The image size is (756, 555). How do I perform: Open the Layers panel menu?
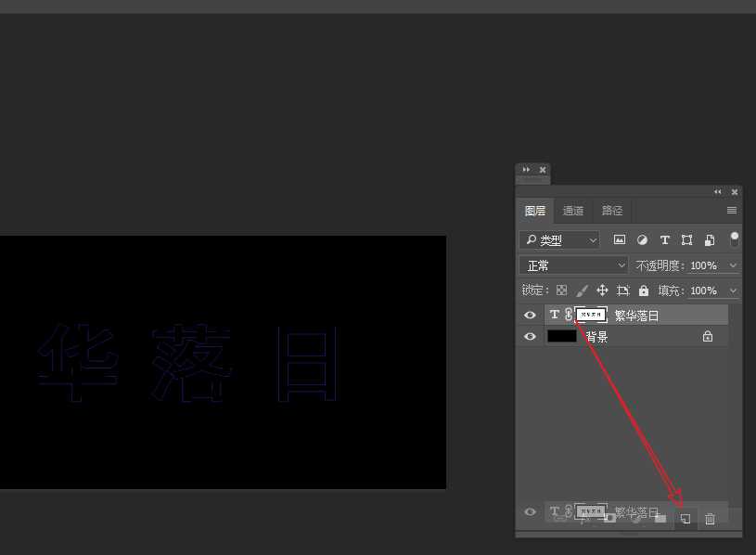[x=732, y=210]
